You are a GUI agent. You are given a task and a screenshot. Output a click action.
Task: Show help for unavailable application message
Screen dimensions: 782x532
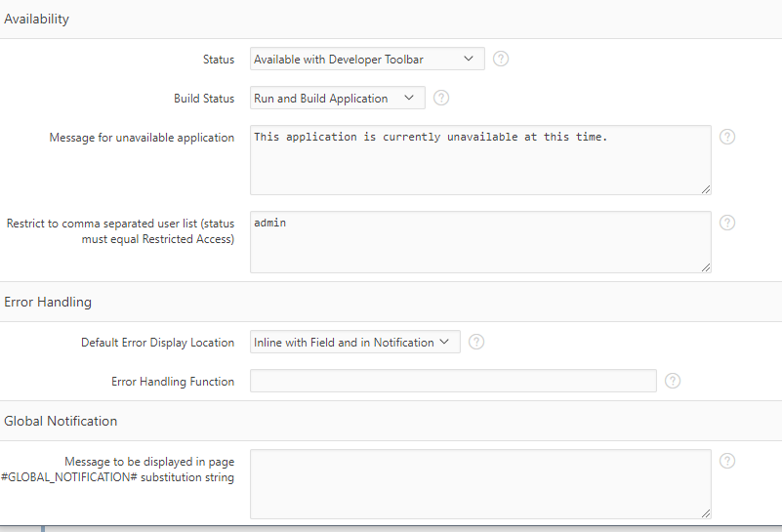[727, 137]
